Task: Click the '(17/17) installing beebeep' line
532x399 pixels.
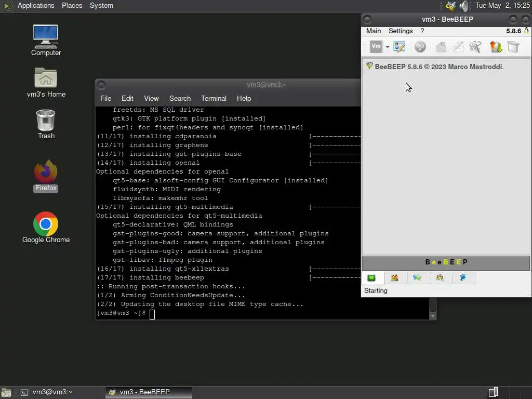Action: click(x=151, y=277)
